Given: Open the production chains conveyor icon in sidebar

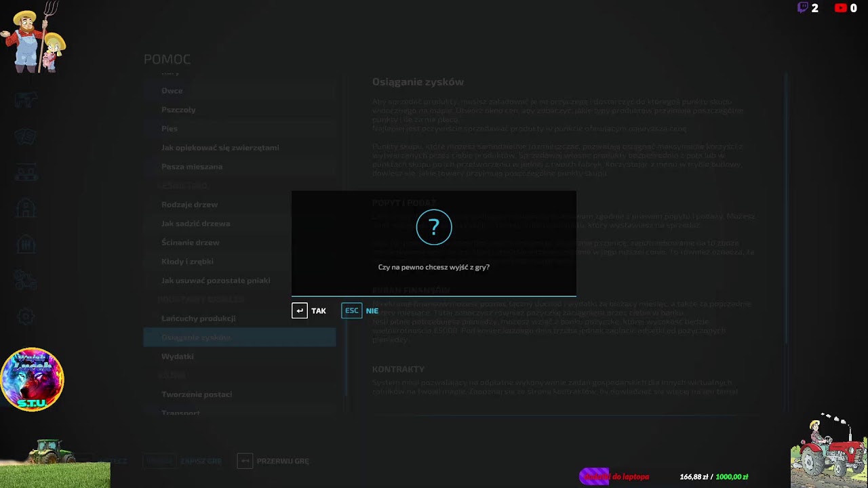Looking at the screenshot, I should click(x=26, y=172).
